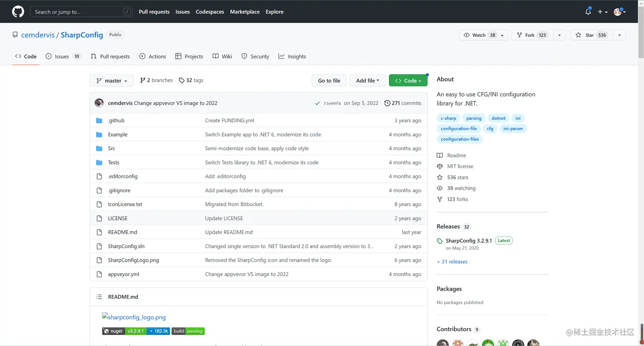Open the green Code dropdown
The width and height of the screenshot is (644, 346).
click(x=408, y=81)
